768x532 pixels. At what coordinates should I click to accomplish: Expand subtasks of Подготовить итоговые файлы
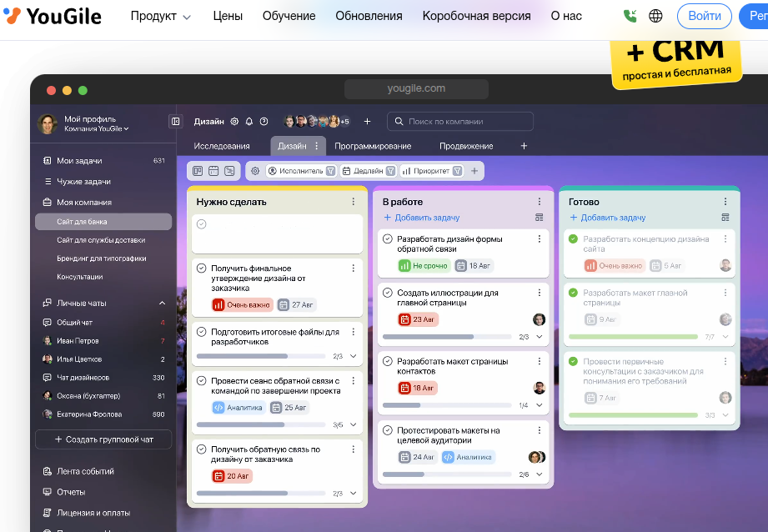coord(353,356)
